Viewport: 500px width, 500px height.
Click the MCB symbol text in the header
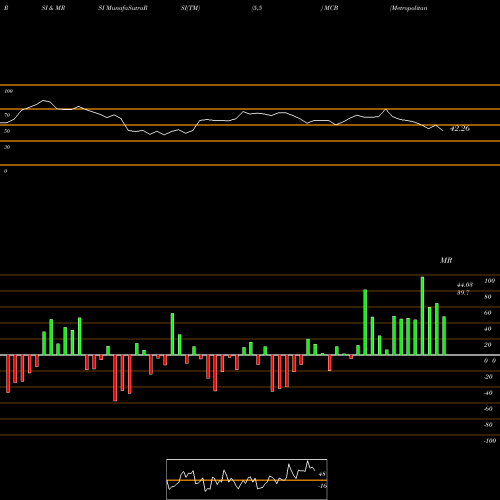coord(330,8)
